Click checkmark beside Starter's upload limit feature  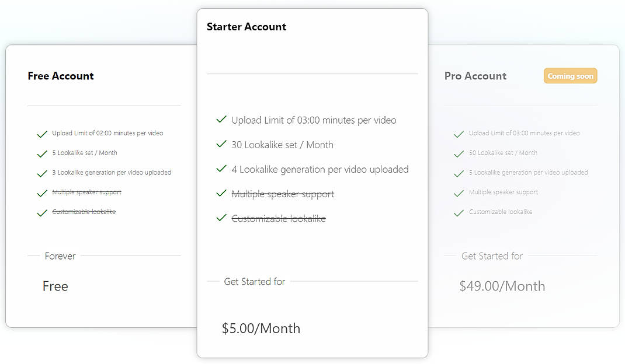221,120
